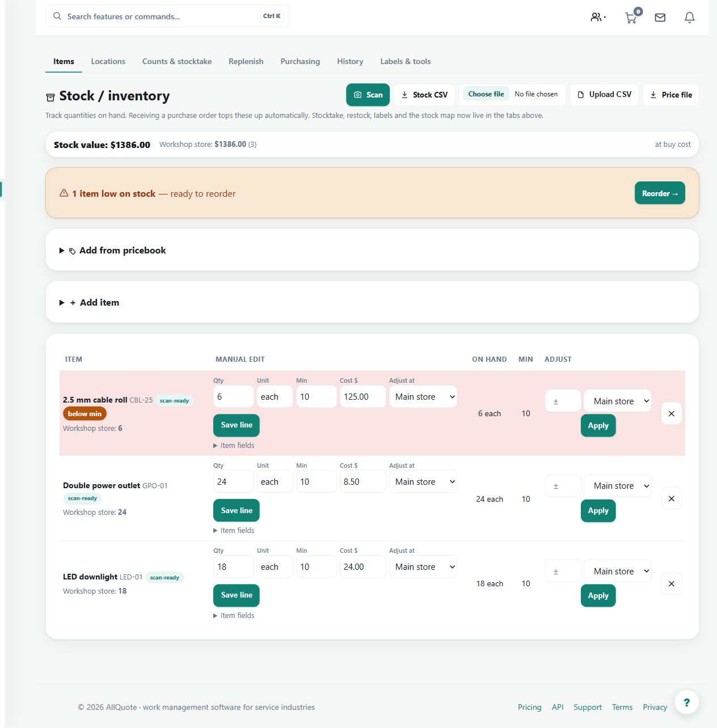Open the LED downlight adjust-column store dropdown
Image resolution: width=717 pixels, height=728 pixels.
coord(618,571)
